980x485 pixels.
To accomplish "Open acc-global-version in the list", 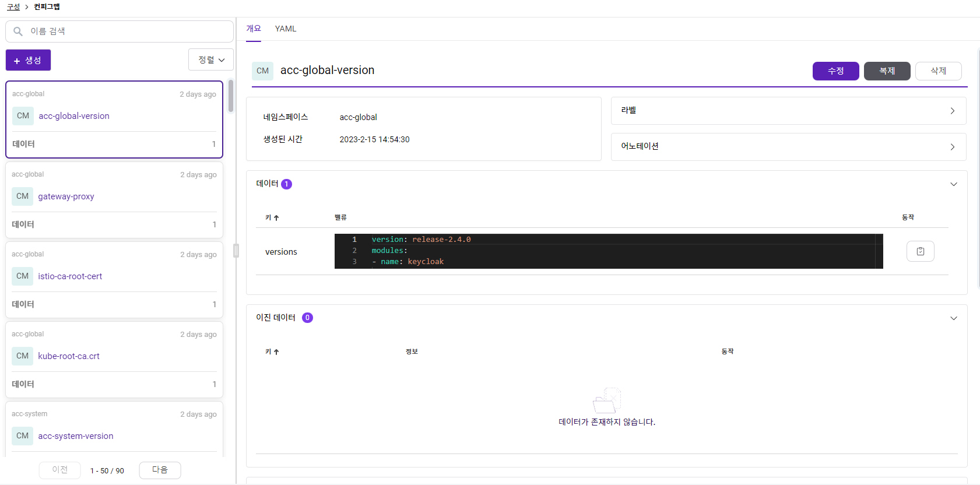I will pos(74,116).
